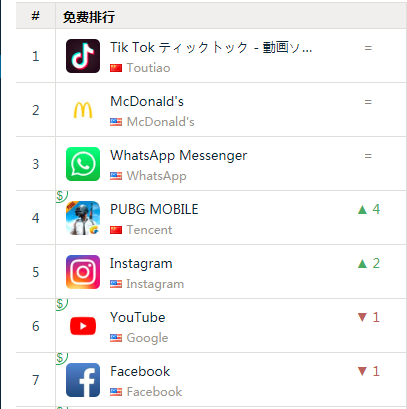The height and width of the screenshot is (409, 407).
Task: Open the TikTok app icon
Action: coord(83,56)
